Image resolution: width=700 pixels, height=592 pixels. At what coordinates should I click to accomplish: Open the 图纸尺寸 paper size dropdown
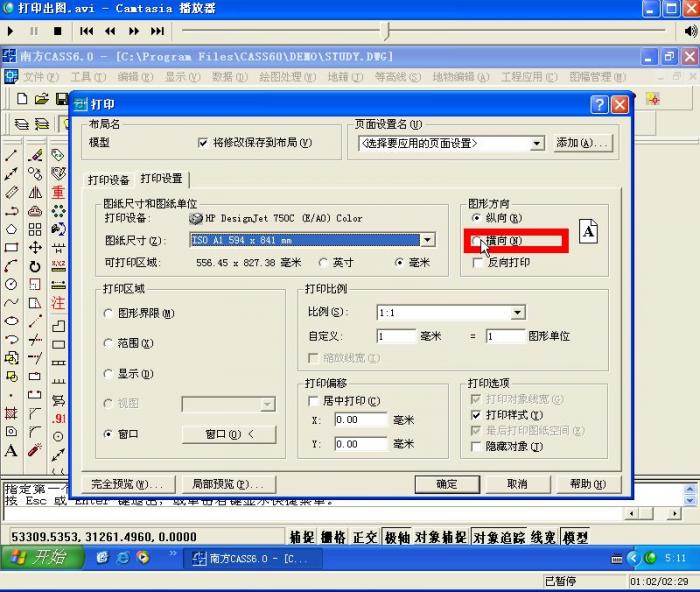(x=428, y=240)
